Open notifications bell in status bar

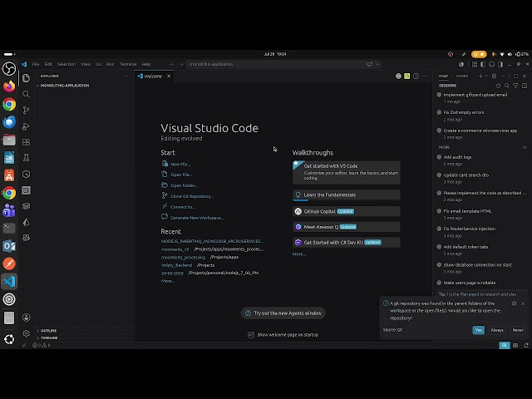point(526,346)
